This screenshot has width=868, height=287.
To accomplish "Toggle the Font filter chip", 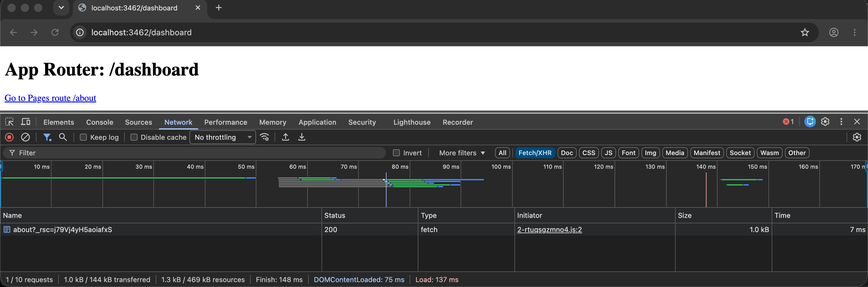I will tap(628, 152).
